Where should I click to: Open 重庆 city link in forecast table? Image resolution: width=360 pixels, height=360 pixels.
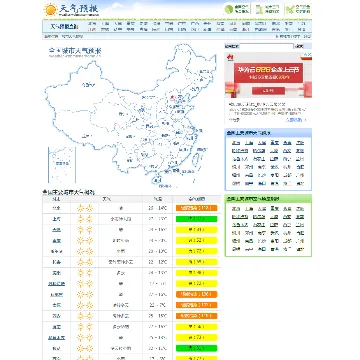point(56,241)
